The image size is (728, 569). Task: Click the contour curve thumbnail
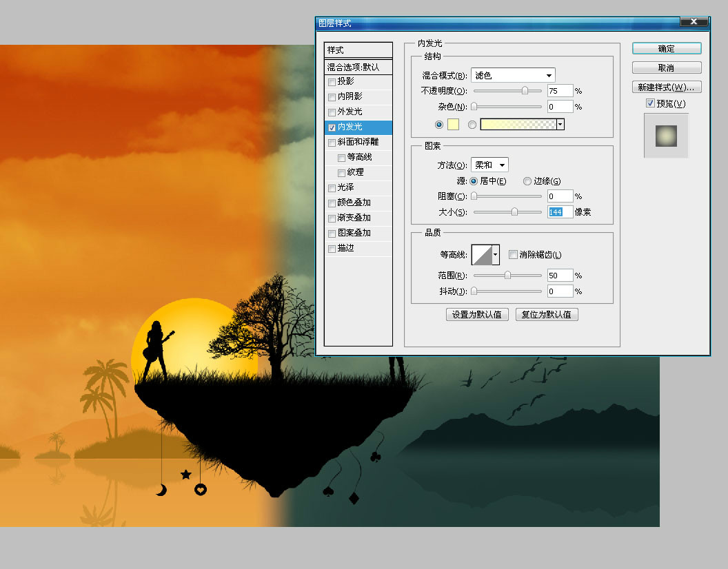click(x=482, y=255)
